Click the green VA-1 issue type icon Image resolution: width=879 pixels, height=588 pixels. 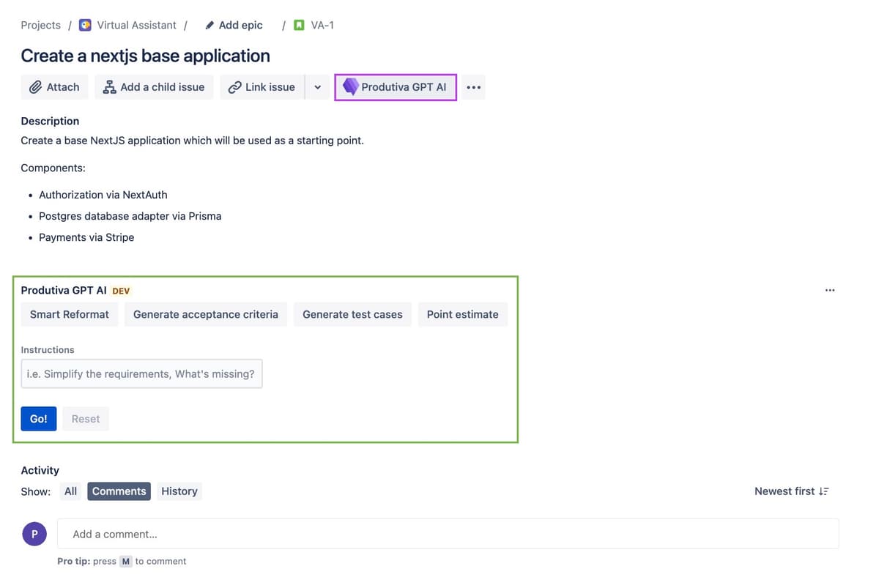pyautogui.click(x=299, y=25)
